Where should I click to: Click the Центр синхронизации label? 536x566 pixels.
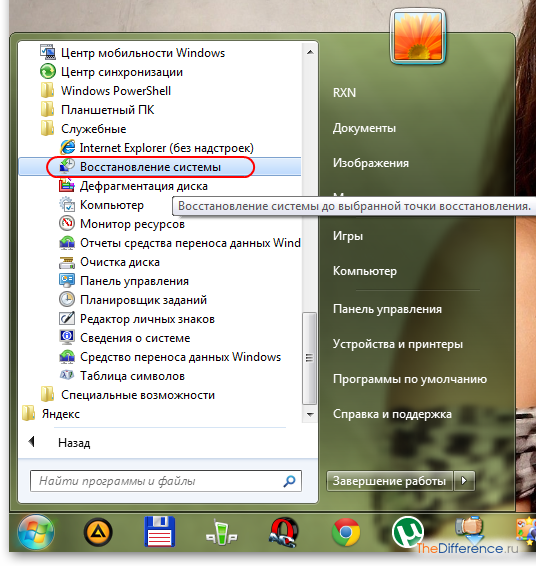pos(122,72)
